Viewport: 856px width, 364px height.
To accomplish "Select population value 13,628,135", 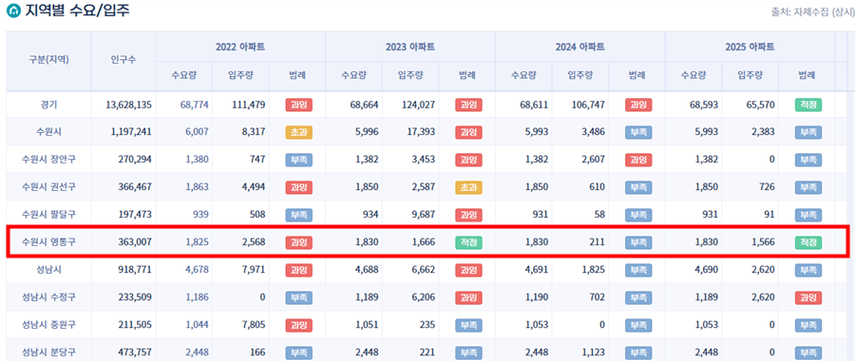I will pos(128,105).
